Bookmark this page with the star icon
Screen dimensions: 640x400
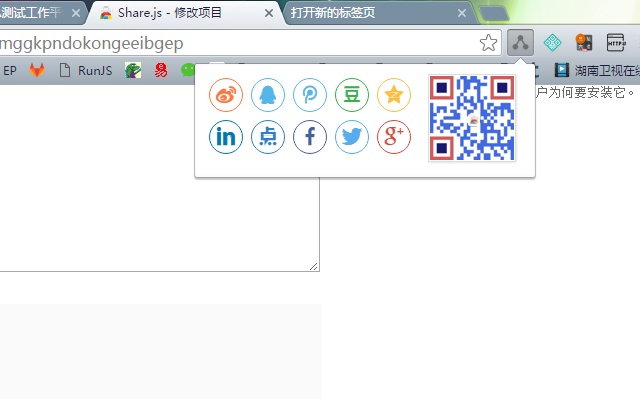pos(488,43)
